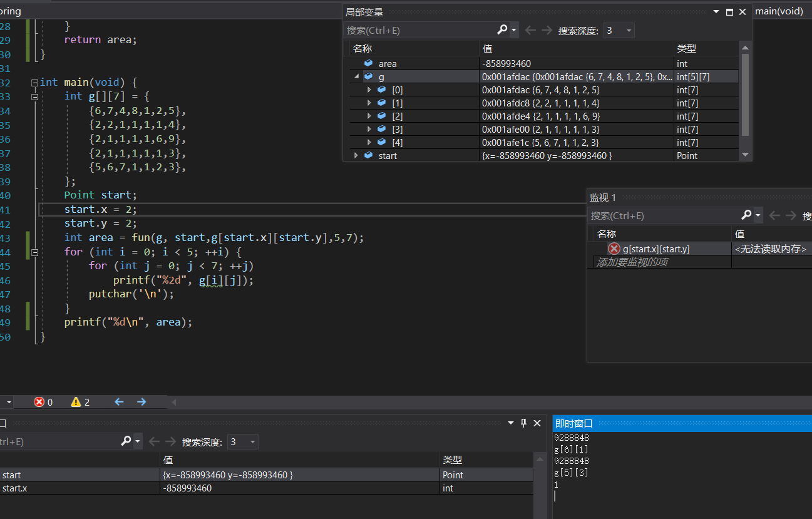Click the Locals panel title
The image size is (812, 519).
coord(364,12)
